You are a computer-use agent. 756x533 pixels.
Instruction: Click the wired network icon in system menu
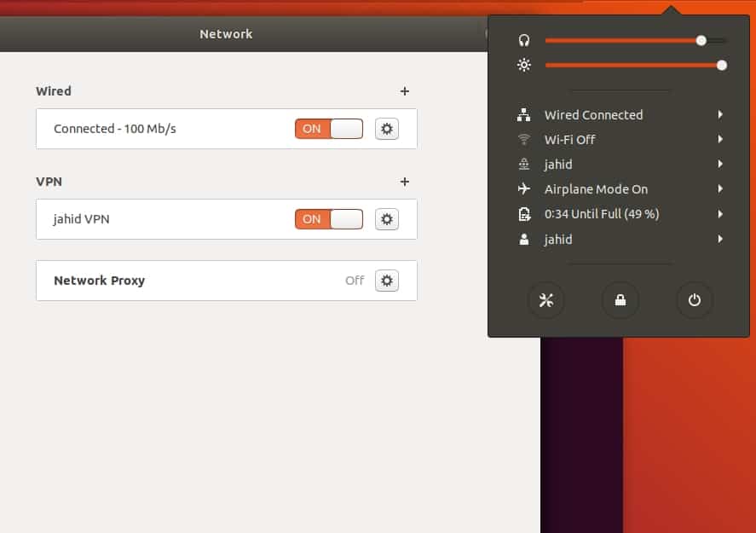524,114
